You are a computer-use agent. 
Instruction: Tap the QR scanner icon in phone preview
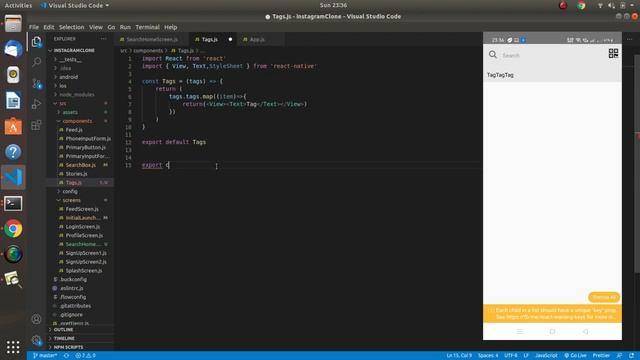613,53
